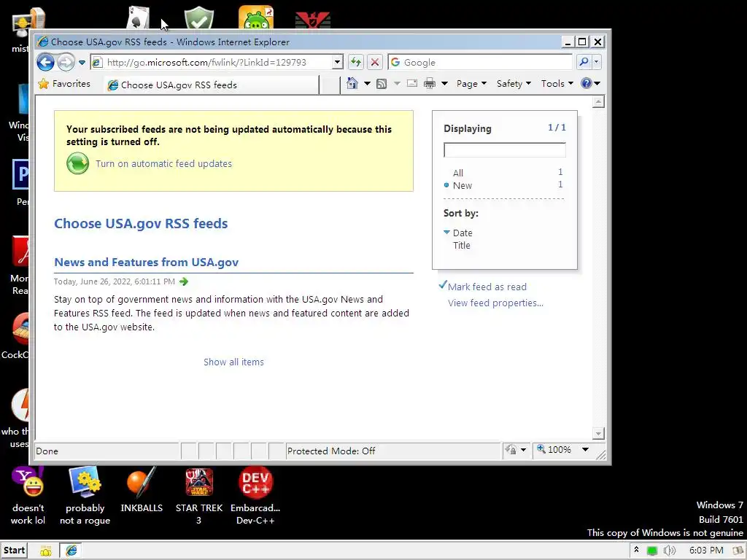Select the playing card Solitaire desktop icon
Screen dimensions: 747x560
[138, 17]
